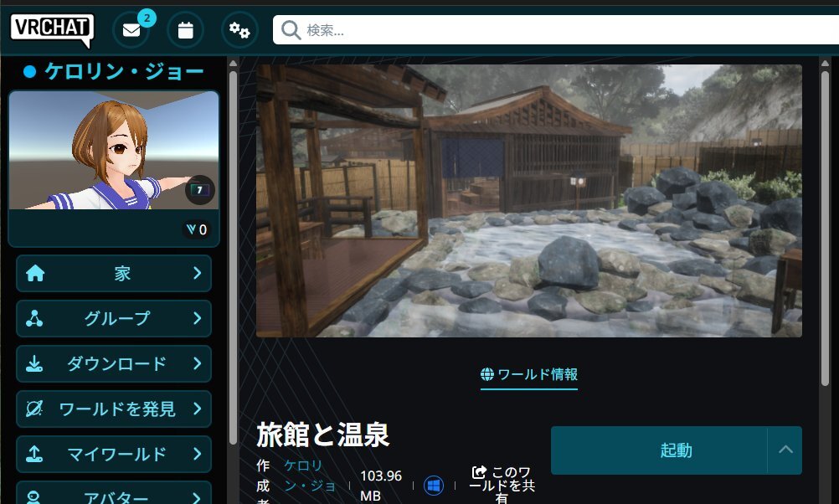Click the main page vertical scrollbar
Image resolution: width=839 pixels, height=504 pixels.
[x=825, y=228]
